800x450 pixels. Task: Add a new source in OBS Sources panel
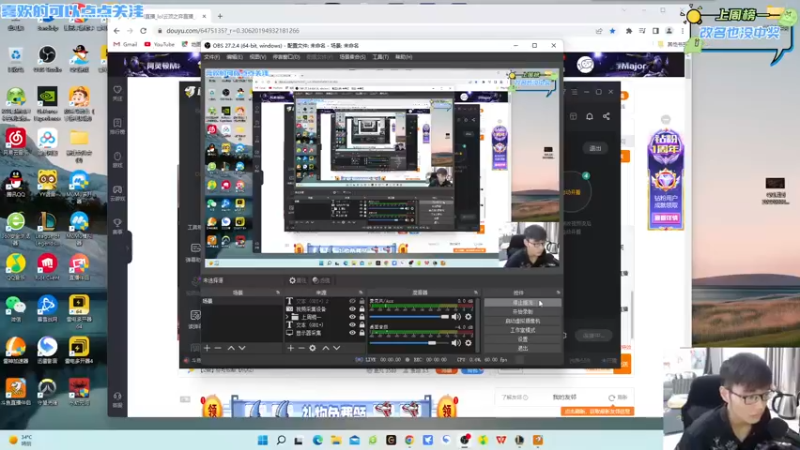click(290, 348)
